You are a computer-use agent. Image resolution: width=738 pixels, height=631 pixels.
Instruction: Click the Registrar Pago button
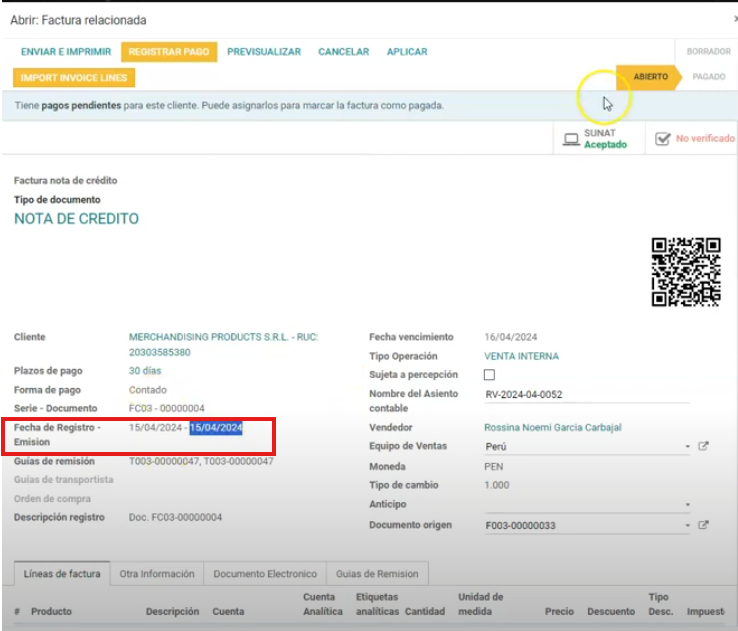[x=169, y=52]
